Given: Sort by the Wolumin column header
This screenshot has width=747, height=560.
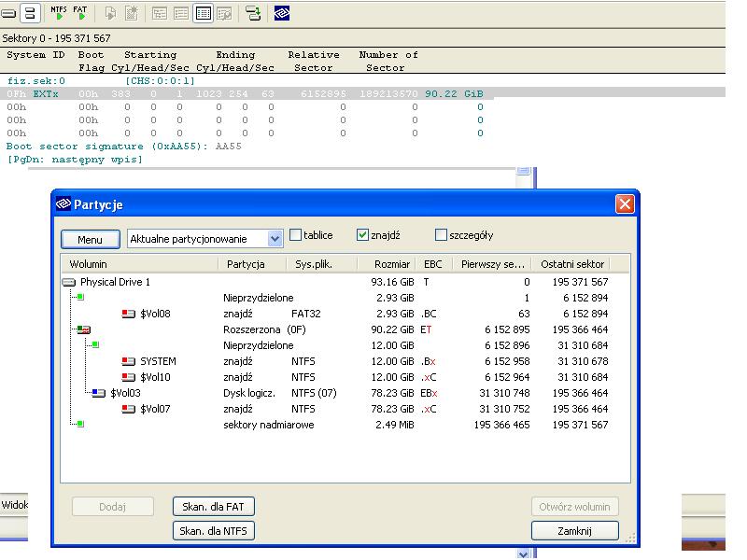Looking at the screenshot, I should click(139, 264).
